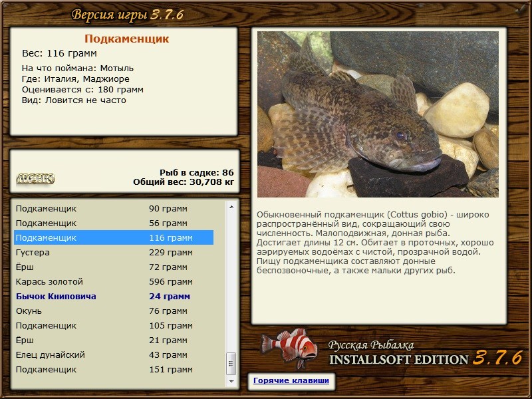Select the Густера 229 грамм row

(x=114, y=252)
